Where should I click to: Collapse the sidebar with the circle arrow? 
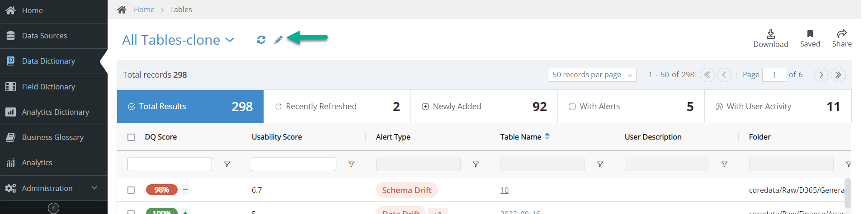[53, 208]
